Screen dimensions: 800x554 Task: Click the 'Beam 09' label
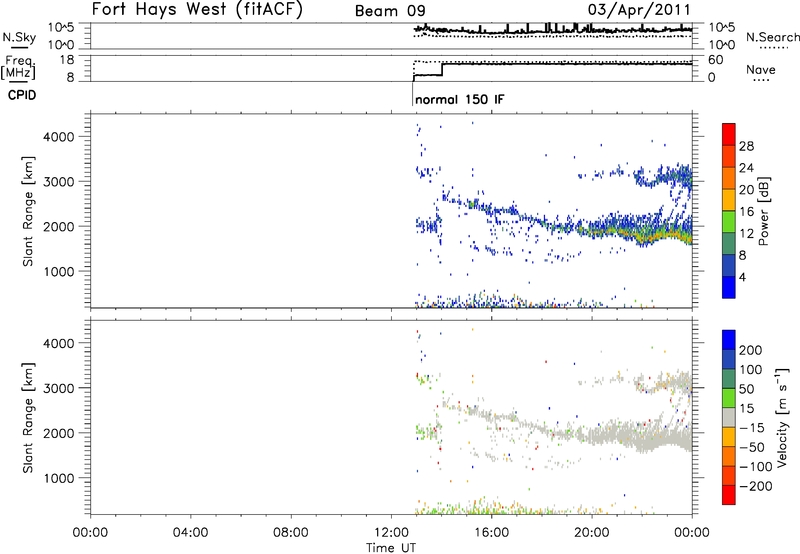[x=390, y=11]
